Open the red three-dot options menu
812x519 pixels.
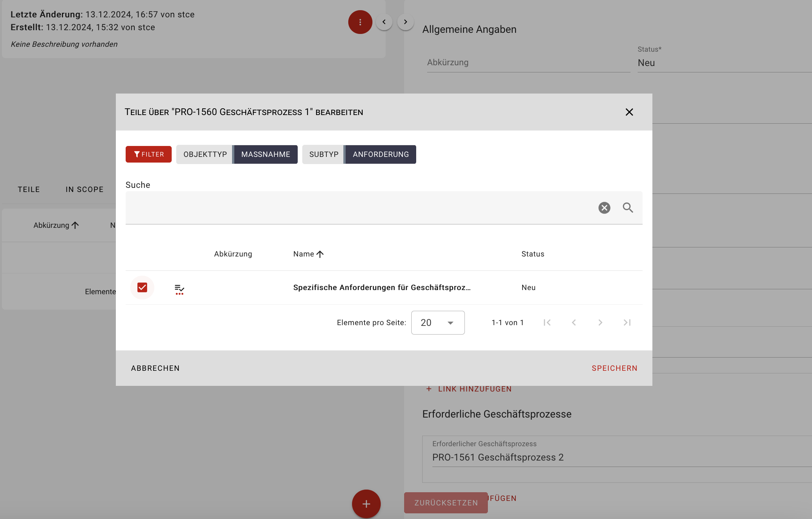tap(360, 22)
